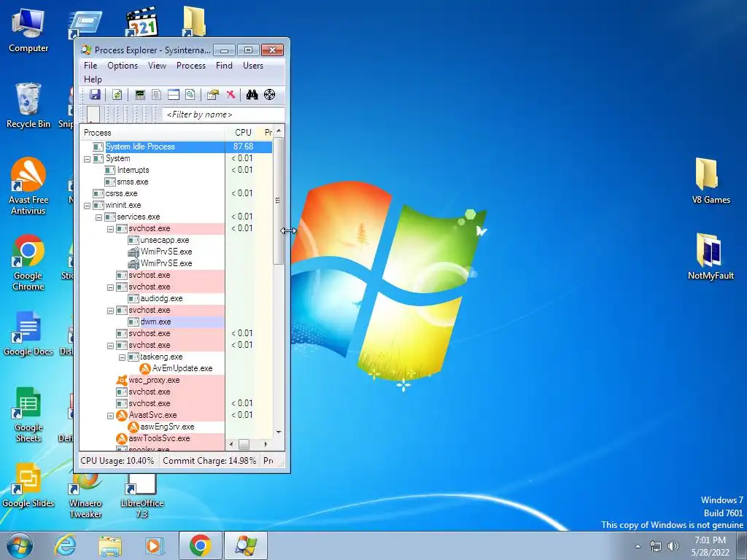Click the binoculars Find Handle icon

point(252,94)
